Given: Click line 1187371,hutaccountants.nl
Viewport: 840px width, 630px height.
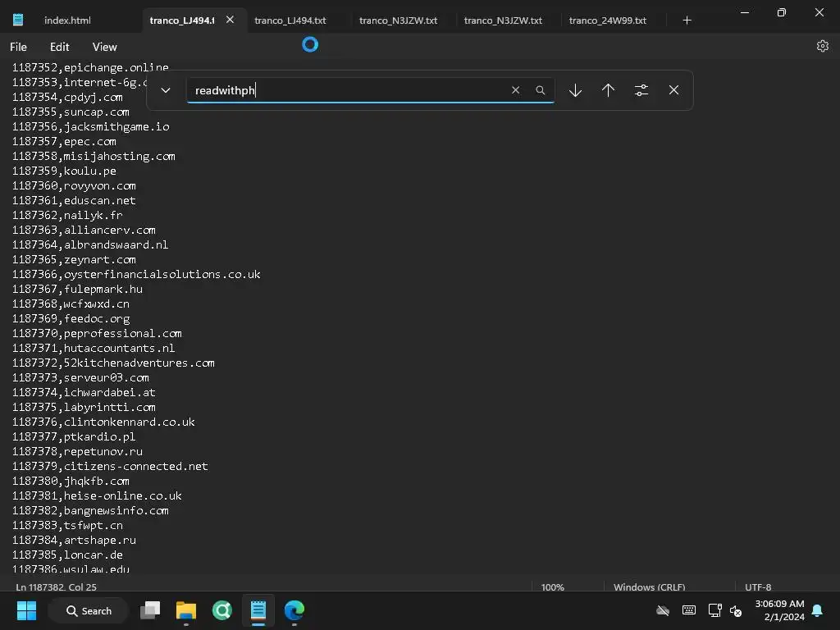Looking at the screenshot, I should coord(94,348).
